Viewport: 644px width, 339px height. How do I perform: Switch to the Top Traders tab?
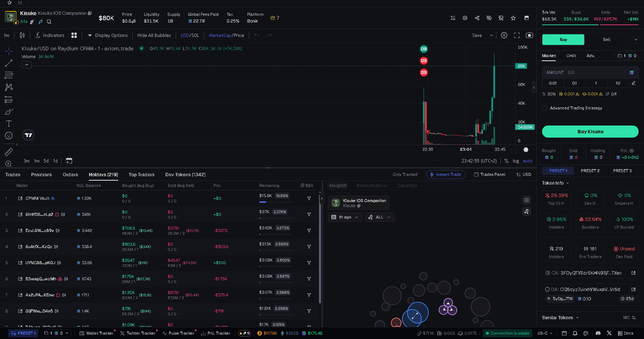point(142,175)
